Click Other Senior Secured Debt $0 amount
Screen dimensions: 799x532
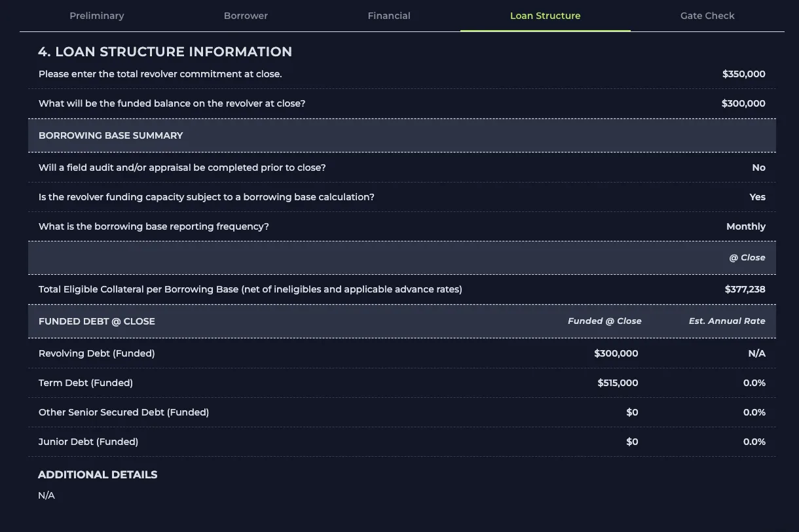click(632, 412)
